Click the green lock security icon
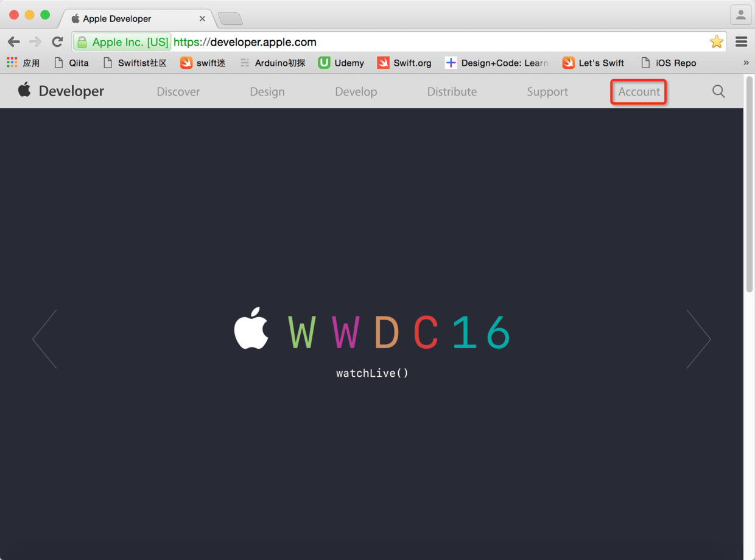Screen dimensions: 755x560 [82, 42]
